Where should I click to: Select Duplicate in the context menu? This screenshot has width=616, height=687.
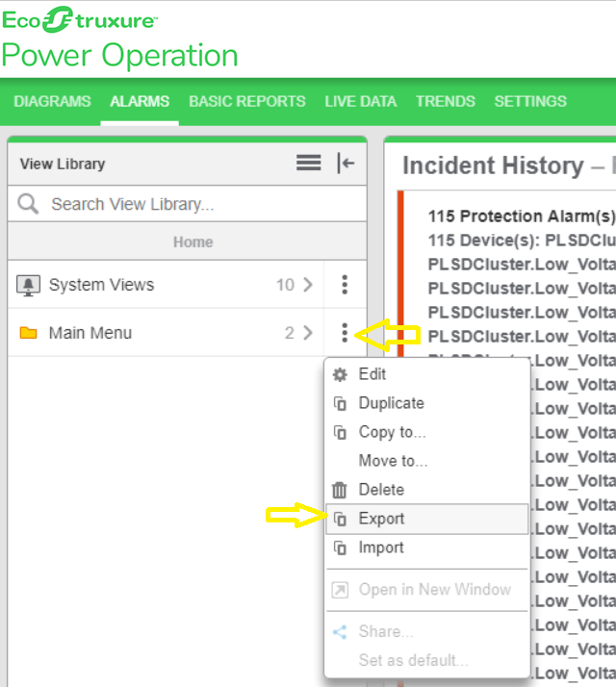click(x=391, y=403)
